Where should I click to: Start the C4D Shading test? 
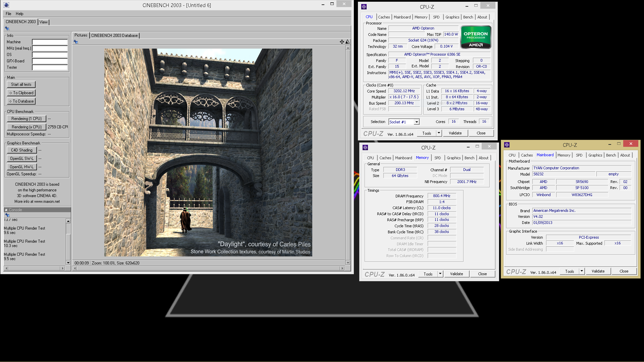click(22, 150)
